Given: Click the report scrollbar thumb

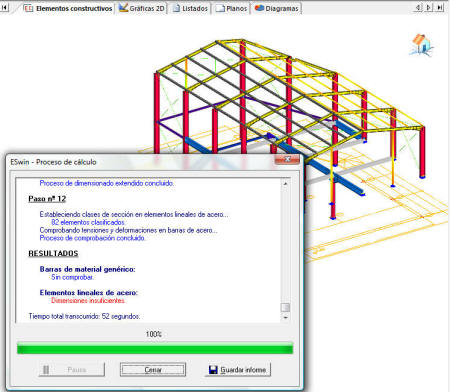Looking at the screenshot, I should 285,307.
